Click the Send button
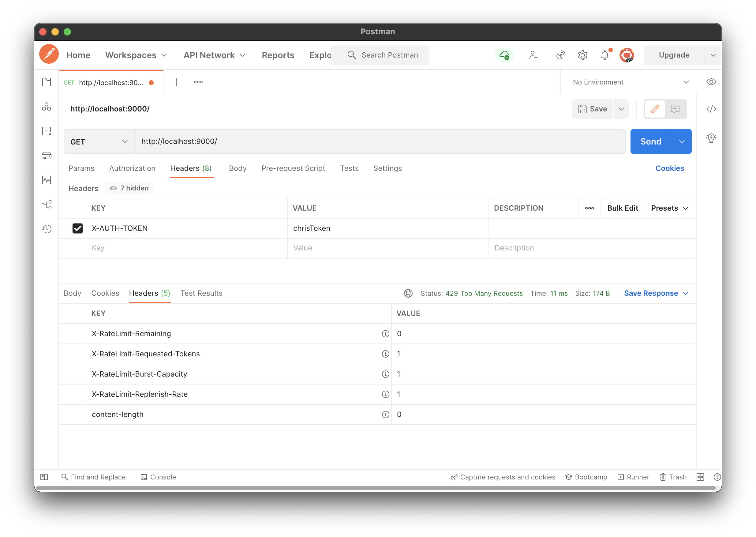 [650, 141]
